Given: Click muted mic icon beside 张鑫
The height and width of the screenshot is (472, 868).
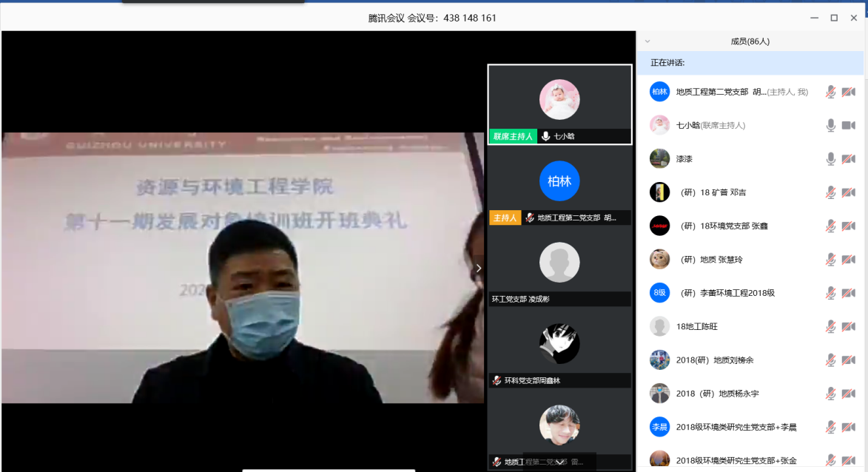Looking at the screenshot, I should (831, 226).
